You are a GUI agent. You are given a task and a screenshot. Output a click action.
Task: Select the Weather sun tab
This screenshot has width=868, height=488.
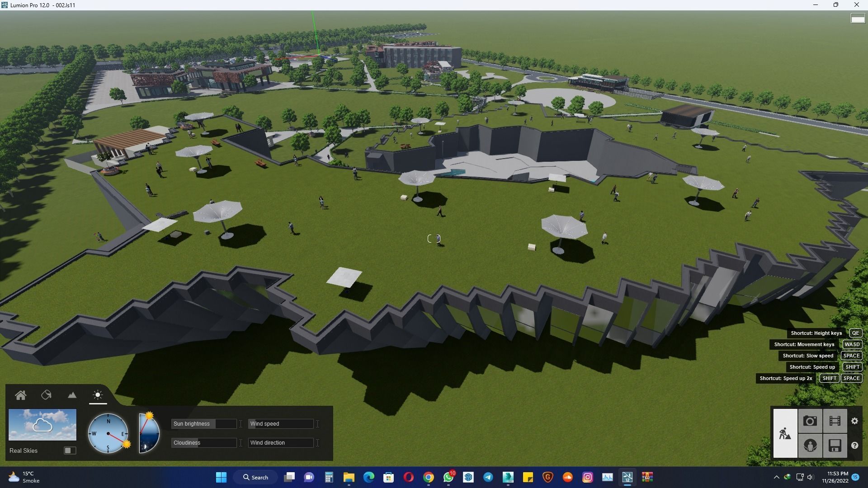click(98, 395)
